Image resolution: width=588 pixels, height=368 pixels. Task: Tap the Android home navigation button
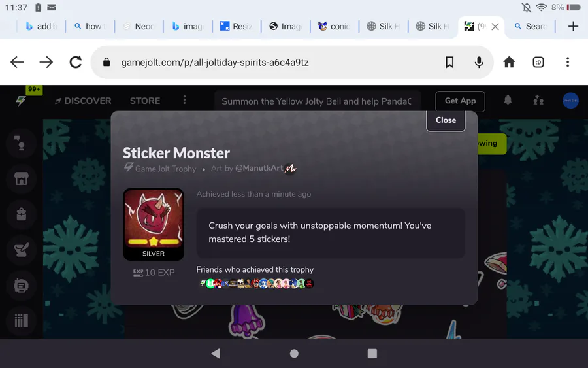click(x=294, y=354)
